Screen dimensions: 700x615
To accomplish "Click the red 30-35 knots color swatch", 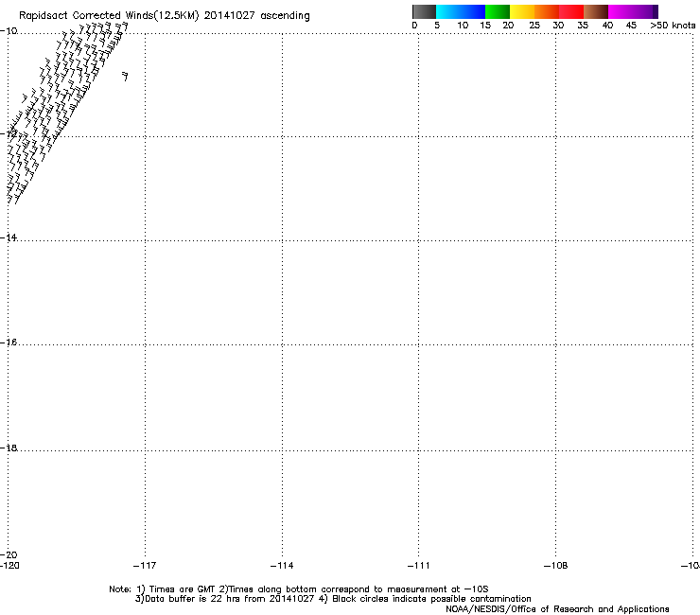I will (x=571, y=11).
